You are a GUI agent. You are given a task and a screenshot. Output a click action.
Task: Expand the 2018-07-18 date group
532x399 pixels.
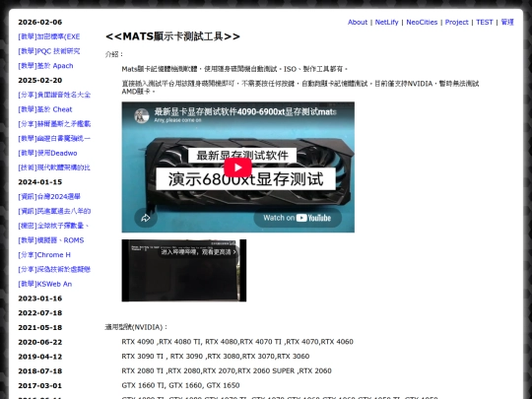40,371
